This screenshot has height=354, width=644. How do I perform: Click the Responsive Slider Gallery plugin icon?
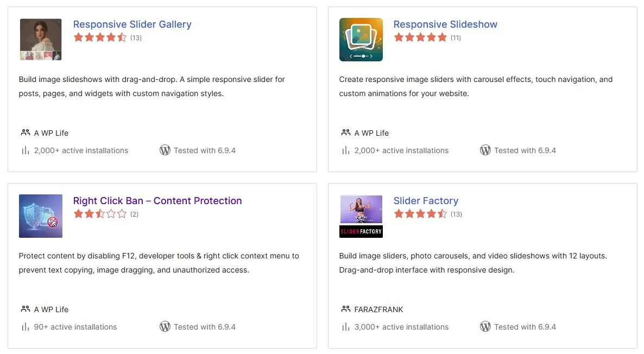coord(40,39)
